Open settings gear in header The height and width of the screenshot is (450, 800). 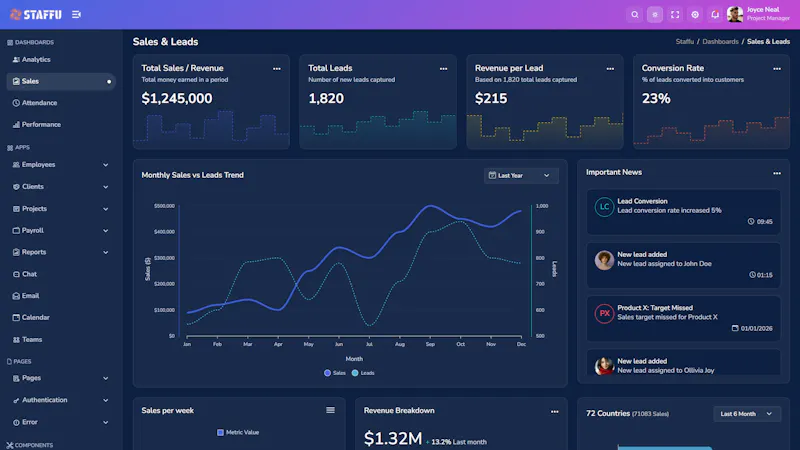695,15
